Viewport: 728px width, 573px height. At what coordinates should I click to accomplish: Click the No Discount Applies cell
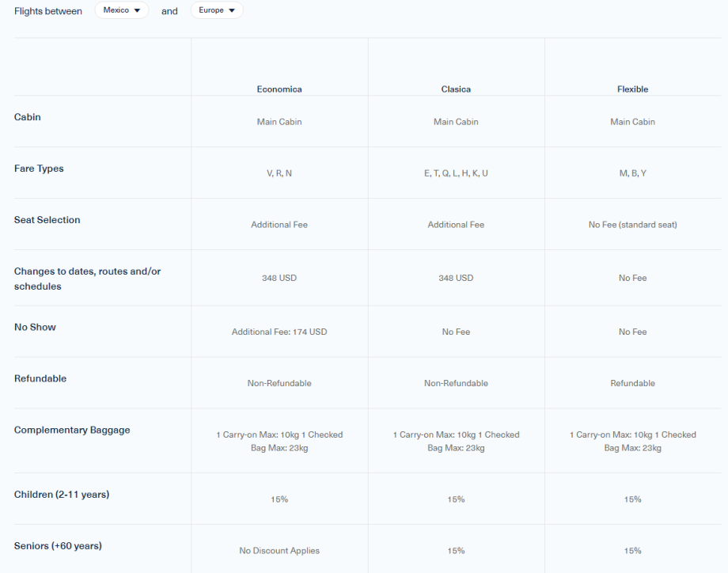pos(279,551)
